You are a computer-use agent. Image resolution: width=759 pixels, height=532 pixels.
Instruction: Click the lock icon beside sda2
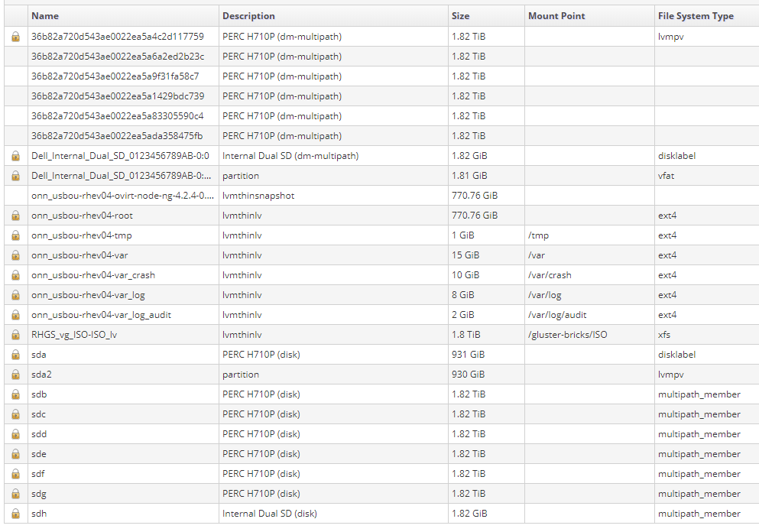15,375
